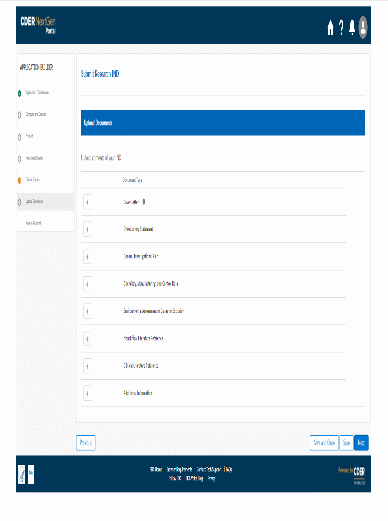Expand the Cover Letter row with plus
Viewport: 388px width, 521px height.
(x=87, y=202)
